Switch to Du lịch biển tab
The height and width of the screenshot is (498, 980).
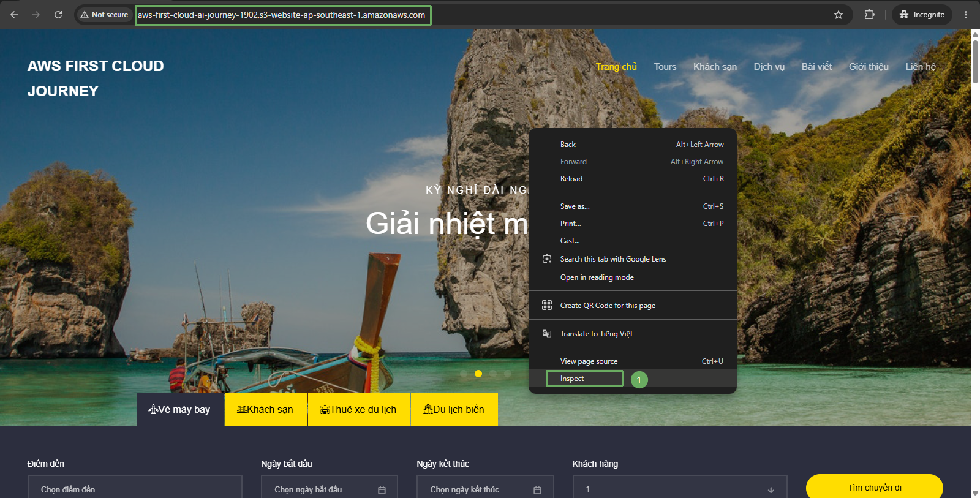(454, 409)
